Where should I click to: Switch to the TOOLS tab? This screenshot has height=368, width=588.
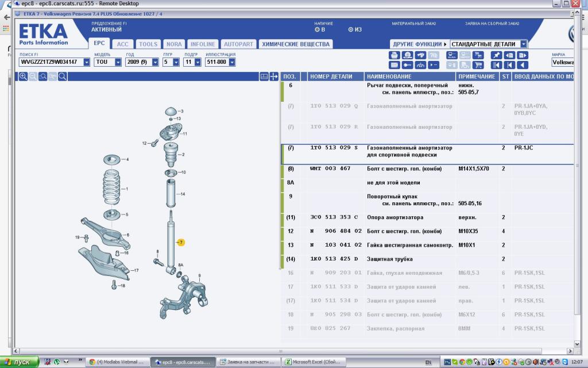coord(148,44)
